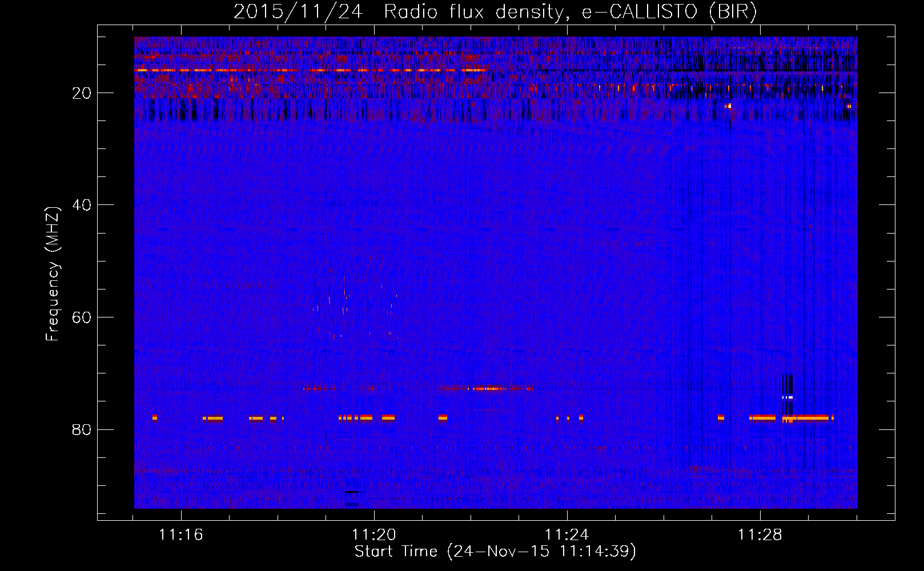The height and width of the screenshot is (571, 924).
Task: Click the frequency tick label 80
Action: [x=82, y=429]
